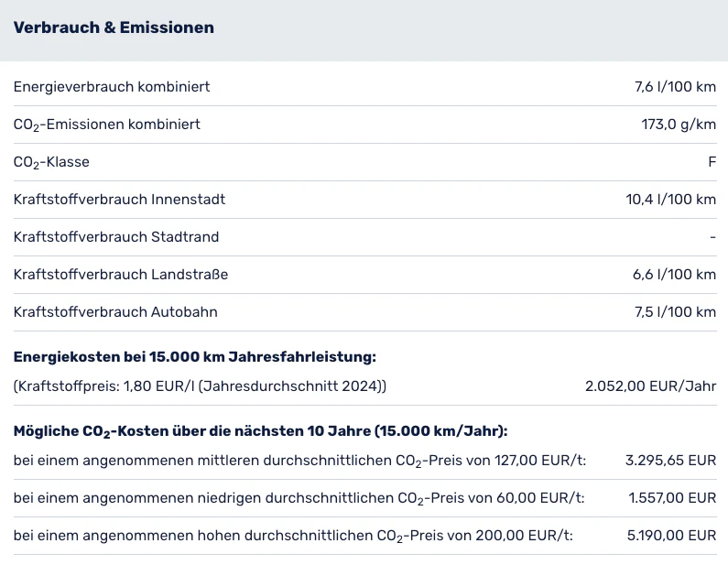The height and width of the screenshot is (565, 728).
Task: Click the label 'Kraftstoffverbrauch Stadtrand'
Action: [116, 237]
